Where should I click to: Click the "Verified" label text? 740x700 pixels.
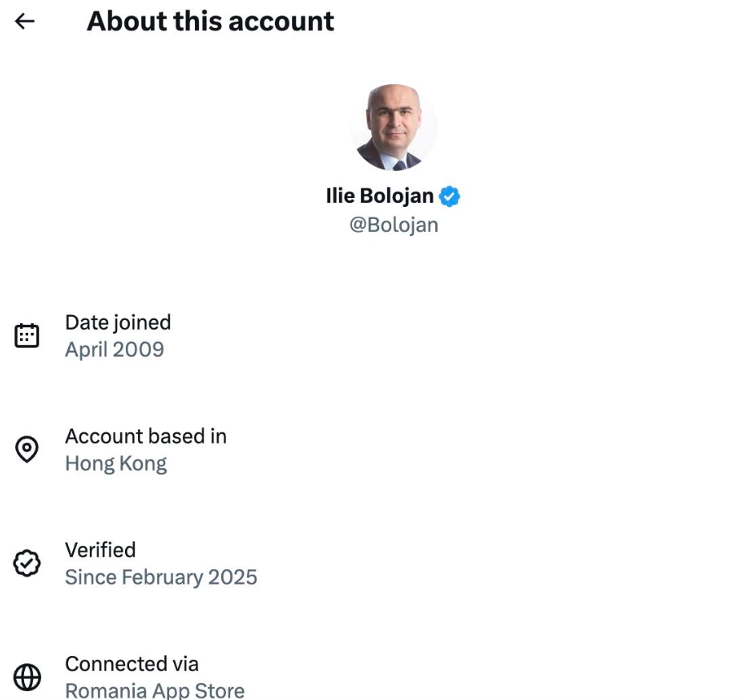100,550
